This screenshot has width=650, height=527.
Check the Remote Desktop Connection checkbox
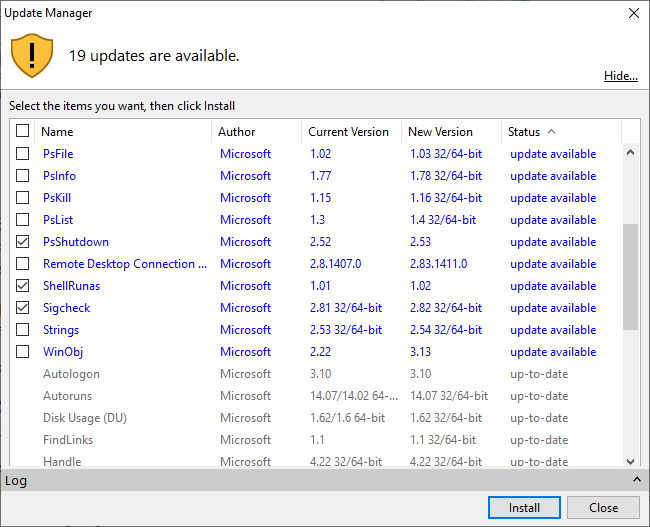(22, 263)
